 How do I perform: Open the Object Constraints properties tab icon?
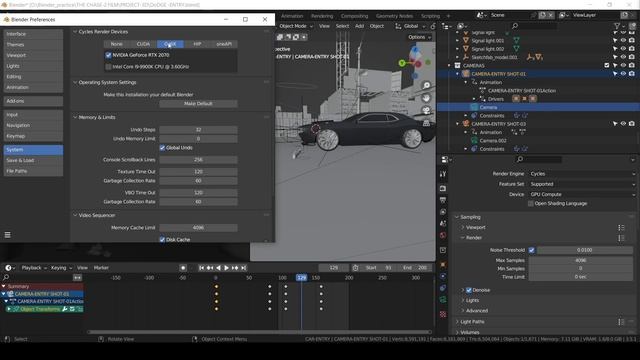point(443,288)
